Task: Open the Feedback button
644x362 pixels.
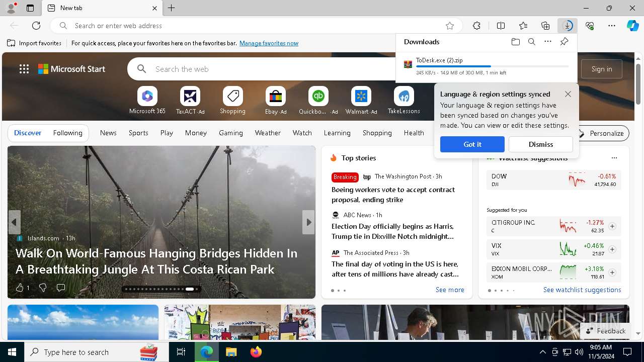Action: (606, 331)
